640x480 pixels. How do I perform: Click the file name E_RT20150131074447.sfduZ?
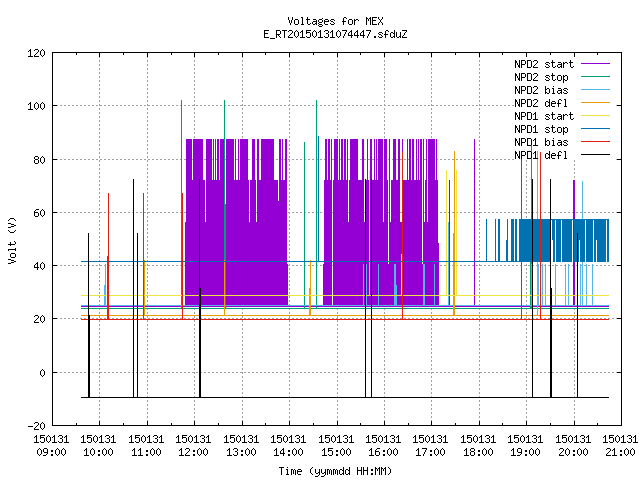tap(335, 34)
